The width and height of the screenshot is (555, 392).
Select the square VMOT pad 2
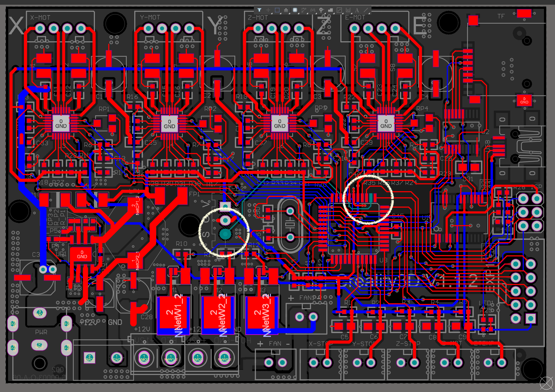(90, 358)
